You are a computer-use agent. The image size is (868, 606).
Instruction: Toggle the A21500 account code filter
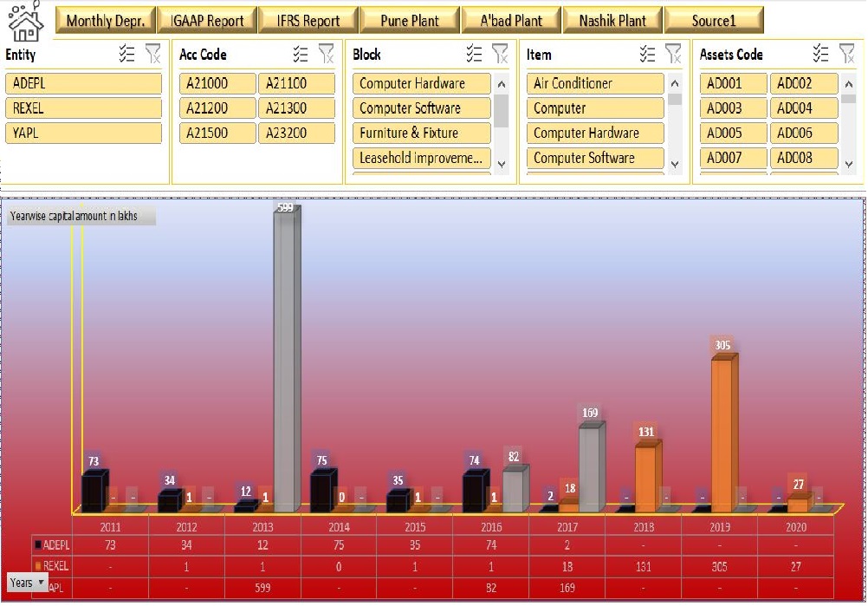point(217,133)
